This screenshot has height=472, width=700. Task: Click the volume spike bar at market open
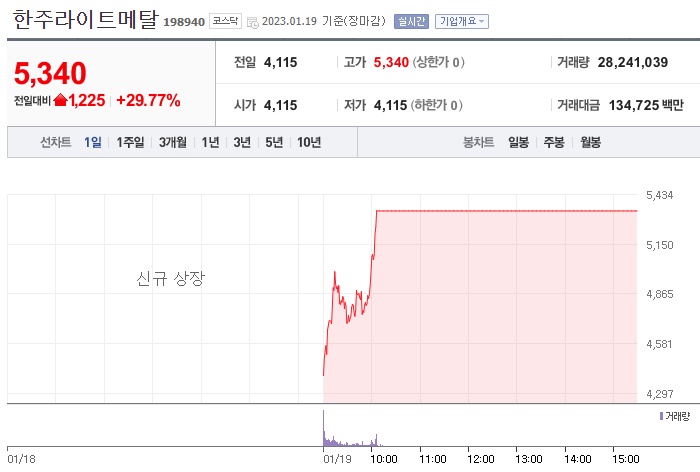tap(324, 428)
